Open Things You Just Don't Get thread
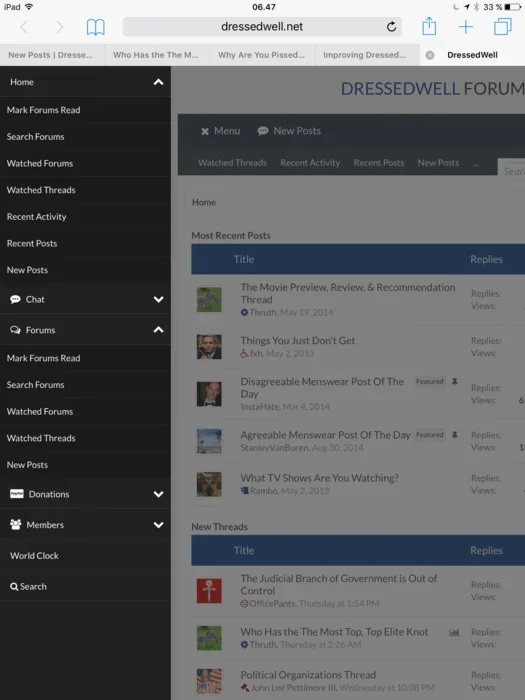This screenshot has width=525, height=700. (298, 341)
